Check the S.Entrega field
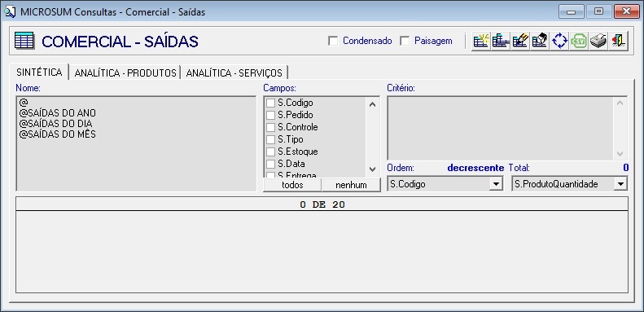The image size is (644, 312). (x=270, y=174)
